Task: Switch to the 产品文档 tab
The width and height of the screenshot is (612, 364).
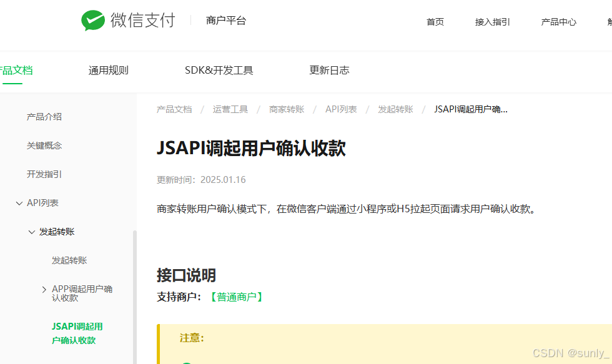Action: pyautogui.click(x=16, y=70)
